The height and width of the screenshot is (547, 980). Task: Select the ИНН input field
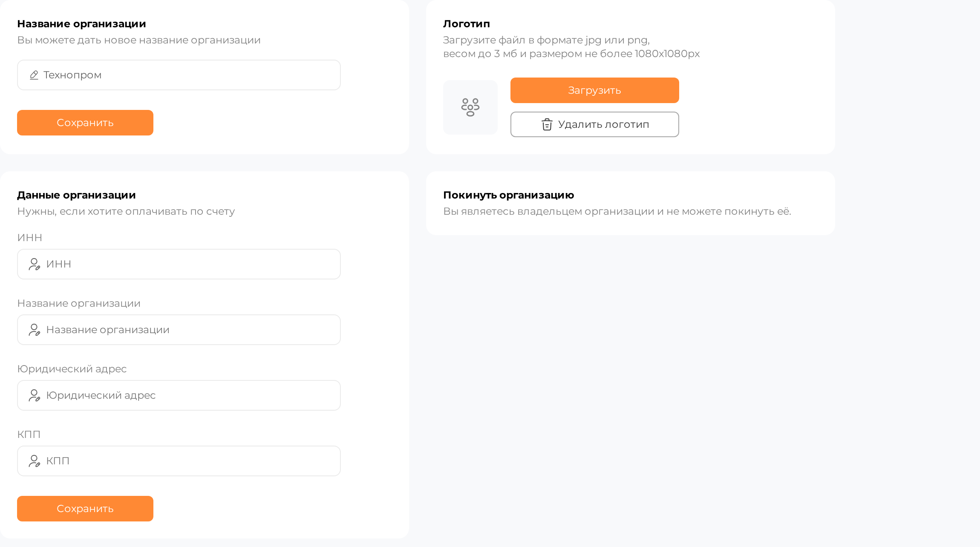click(x=179, y=264)
